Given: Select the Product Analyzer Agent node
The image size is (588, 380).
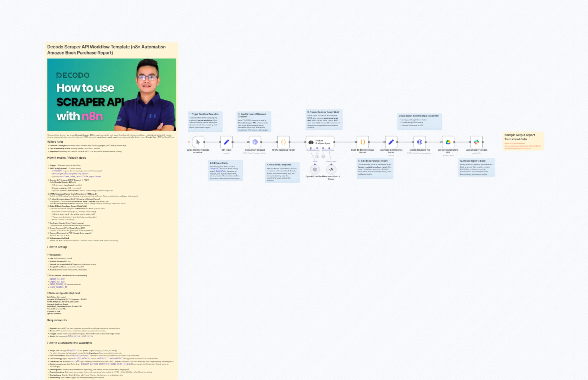Looking at the screenshot, I should click(320, 142).
